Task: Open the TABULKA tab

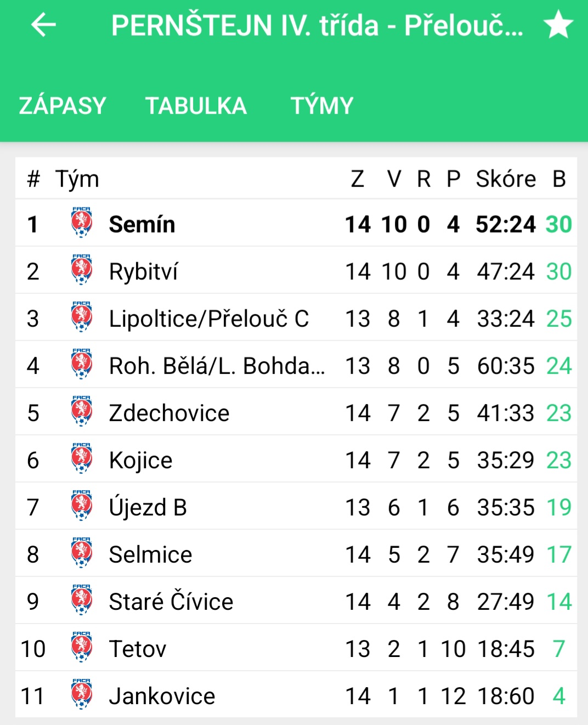Action: pyautogui.click(x=196, y=105)
